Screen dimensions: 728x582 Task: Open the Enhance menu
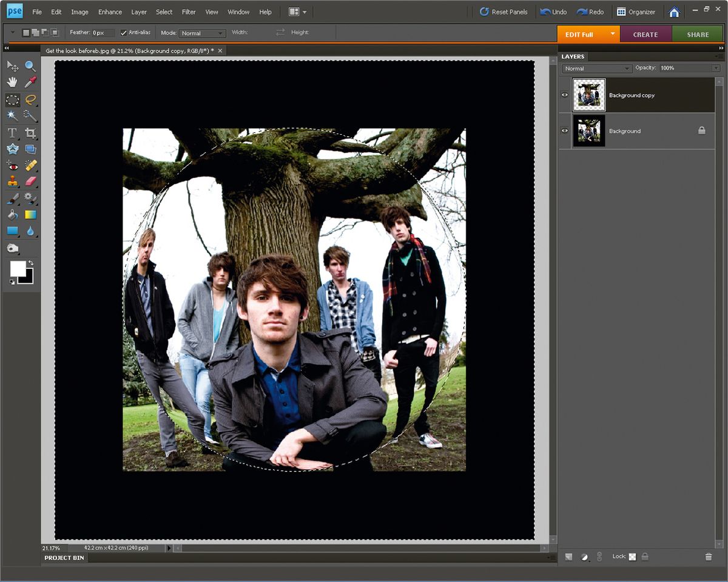tap(110, 11)
